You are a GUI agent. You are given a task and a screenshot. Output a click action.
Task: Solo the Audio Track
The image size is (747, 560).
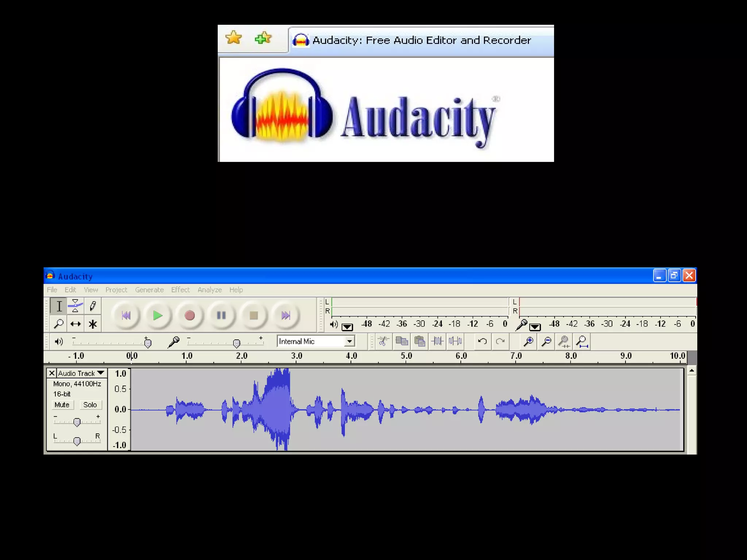coord(90,405)
